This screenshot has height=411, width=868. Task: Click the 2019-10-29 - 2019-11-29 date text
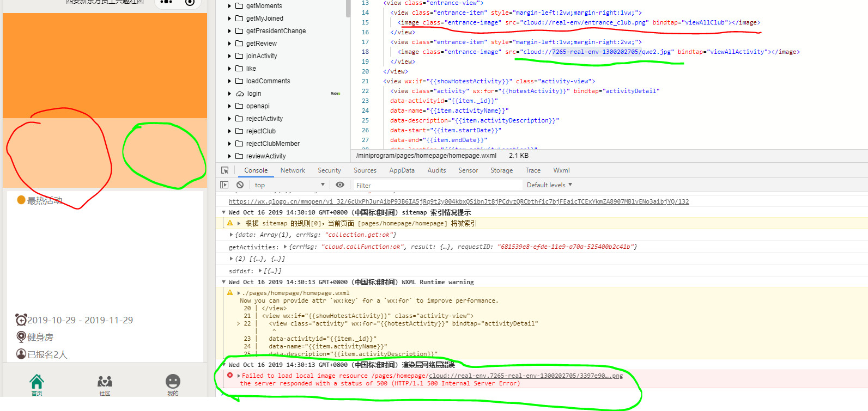(x=80, y=320)
